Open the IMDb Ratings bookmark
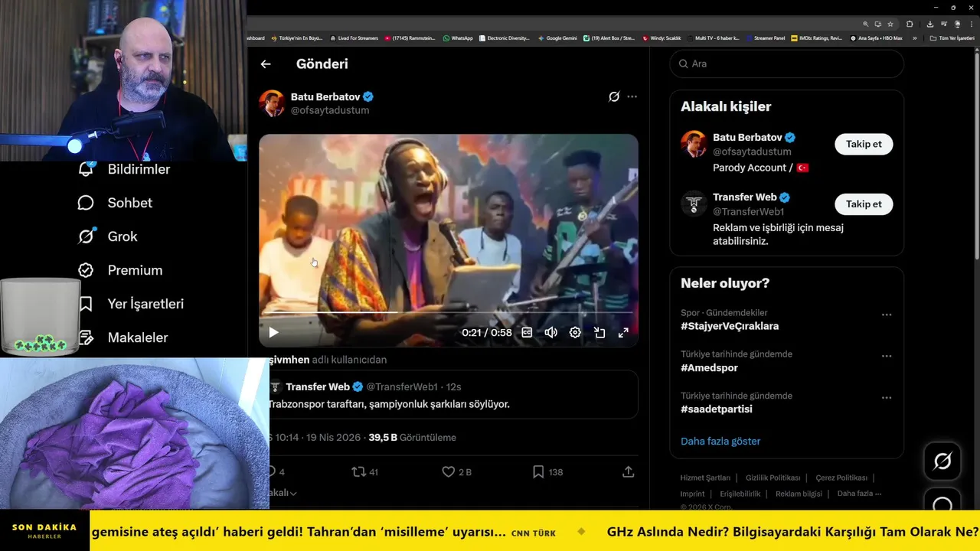Viewport: 980px width, 551px height. point(816,38)
